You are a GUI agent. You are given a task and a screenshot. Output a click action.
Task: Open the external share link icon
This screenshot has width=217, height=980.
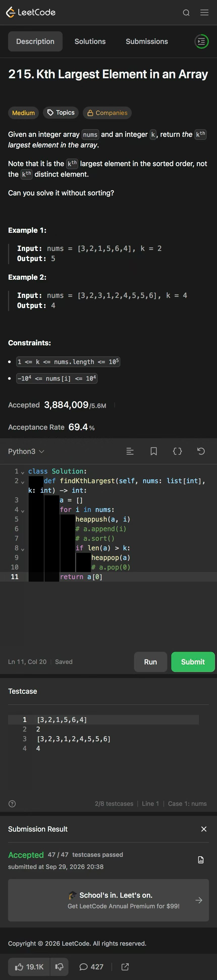point(125,967)
